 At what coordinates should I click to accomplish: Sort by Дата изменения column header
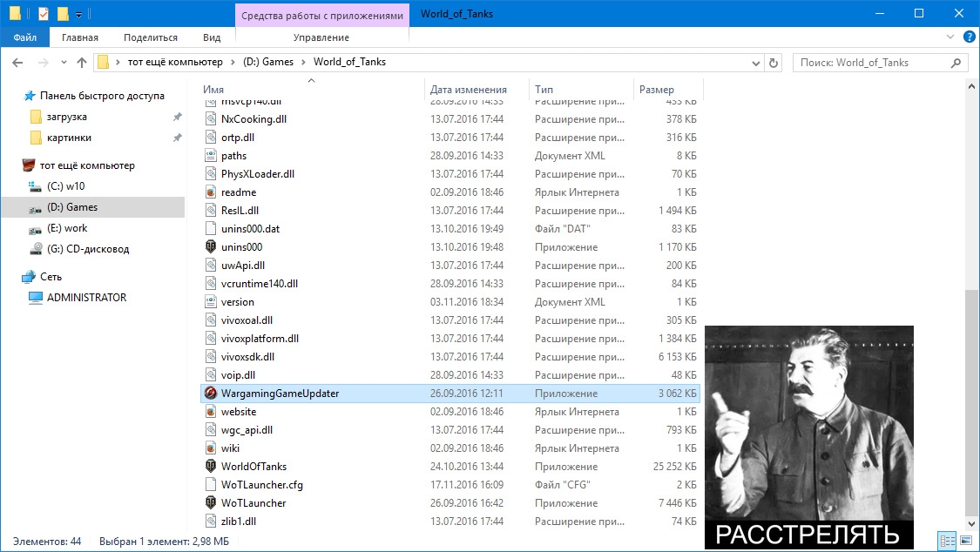pyautogui.click(x=468, y=90)
